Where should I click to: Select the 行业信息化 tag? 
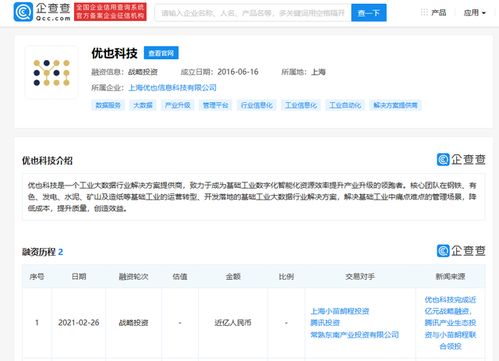[x=257, y=105]
